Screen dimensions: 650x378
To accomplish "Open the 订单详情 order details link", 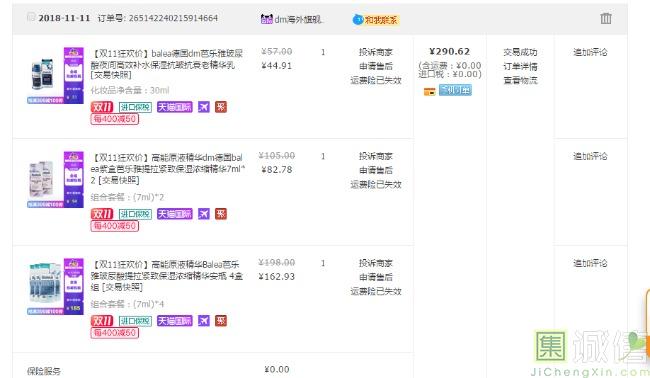I will click(520, 66).
